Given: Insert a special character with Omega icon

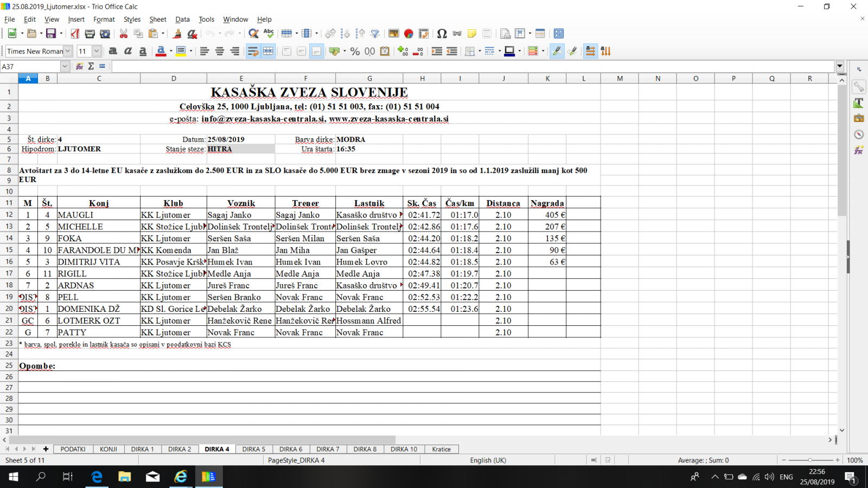Looking at the screenshot, I should (x=442, y=34).
